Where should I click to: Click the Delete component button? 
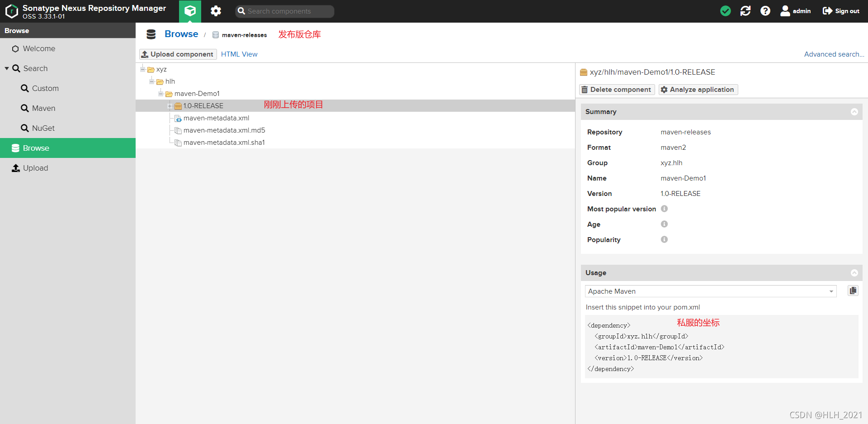click(617, 90)
